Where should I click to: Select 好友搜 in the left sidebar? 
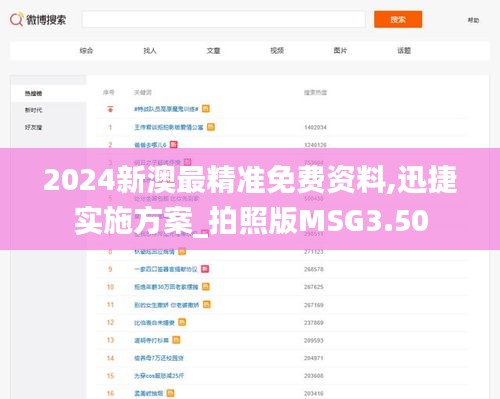[33, 127]
